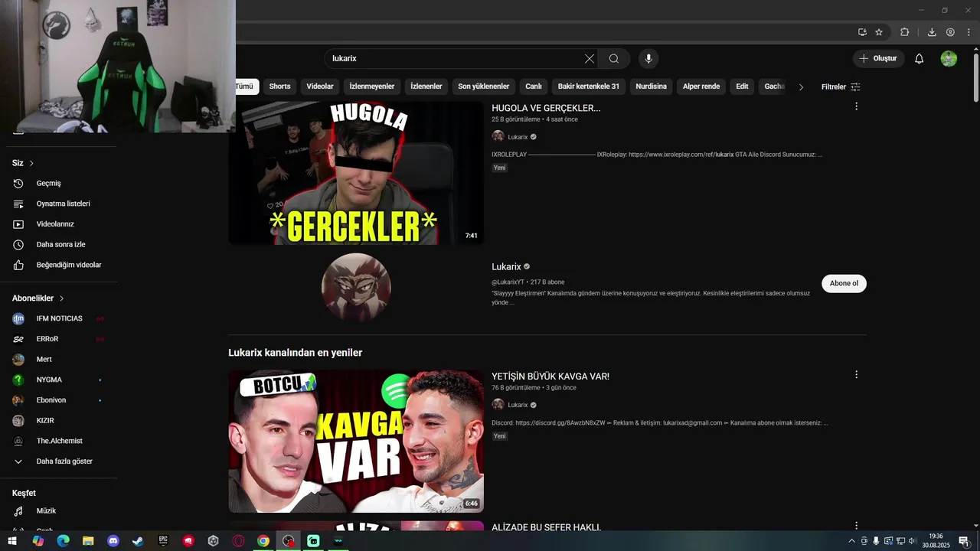Select the Shorts filter chip
Image resolution: width=980 pixels, height=551 pixels.
point(279,86)
